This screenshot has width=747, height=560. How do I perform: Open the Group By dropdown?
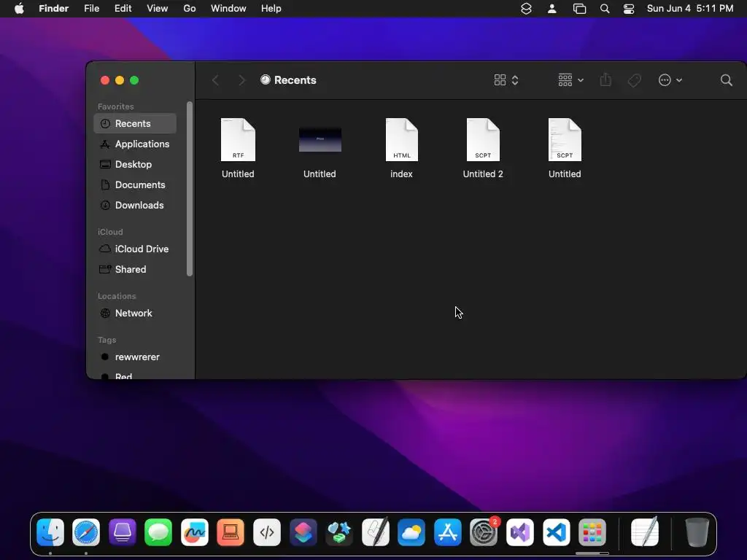coord(570,80)
